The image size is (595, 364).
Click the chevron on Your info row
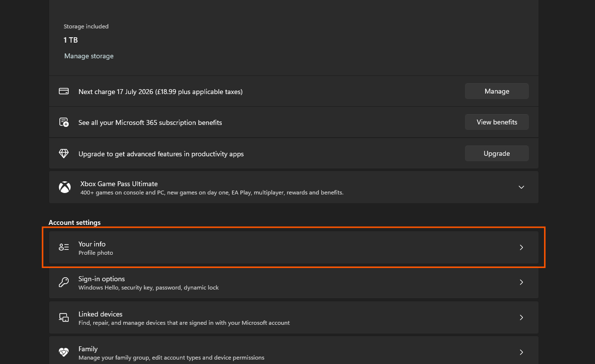(x=521, y=247)
